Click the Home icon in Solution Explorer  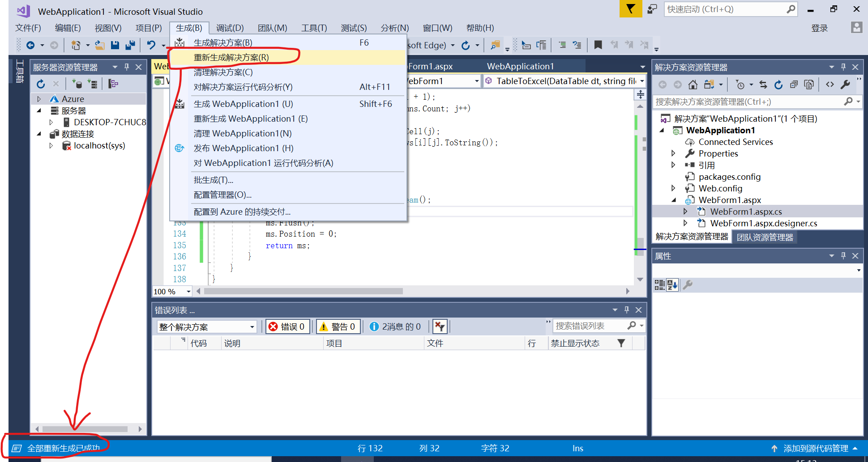pos(693,84)
